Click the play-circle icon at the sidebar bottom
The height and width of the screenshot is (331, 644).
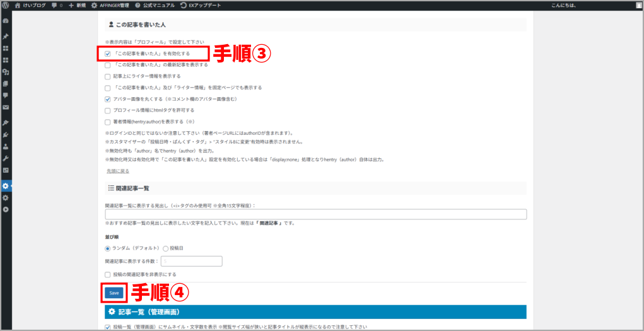[6, 209]
